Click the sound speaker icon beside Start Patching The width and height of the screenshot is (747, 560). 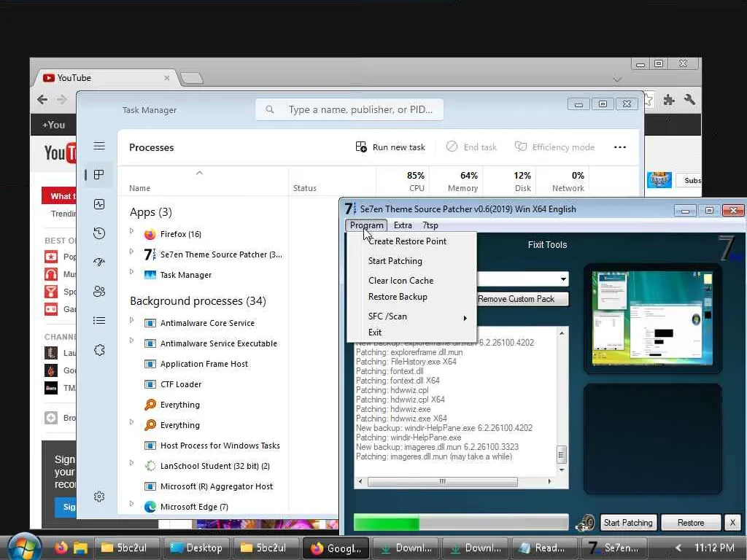coord(586,523)
